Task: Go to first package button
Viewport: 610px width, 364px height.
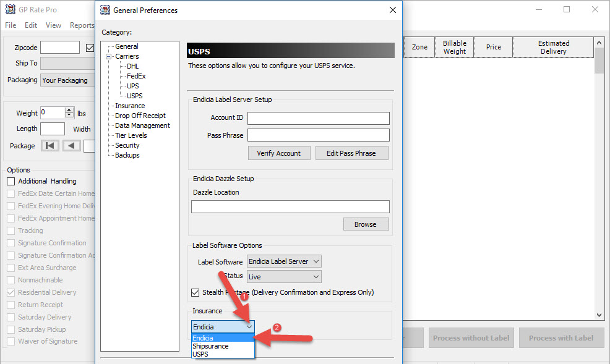Action: coord(49,146)
